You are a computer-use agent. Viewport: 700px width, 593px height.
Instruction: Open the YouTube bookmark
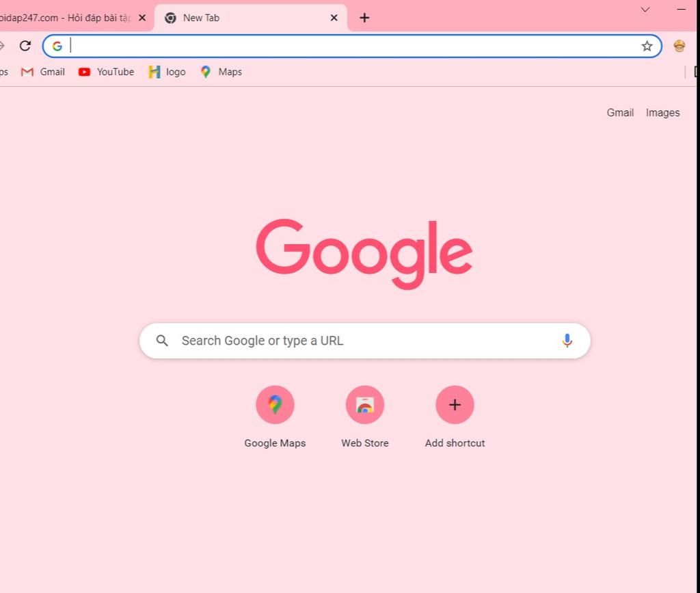(106, 72)
